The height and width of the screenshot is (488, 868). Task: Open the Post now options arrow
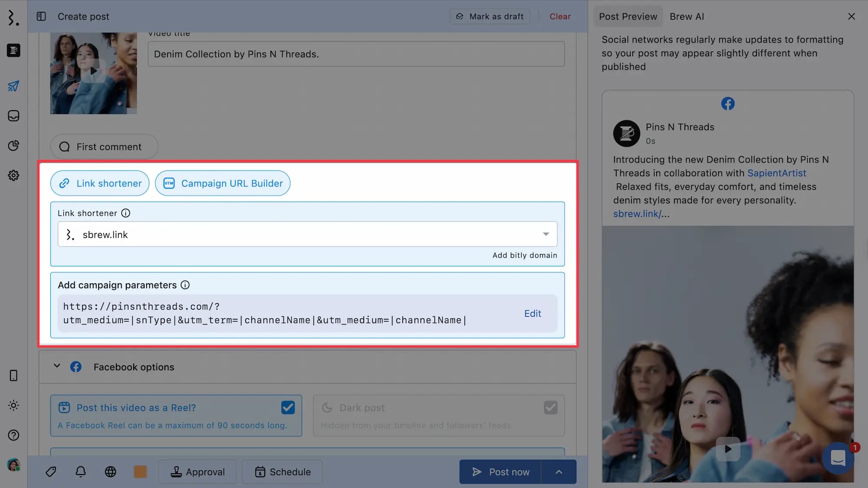[x=559, y=472]
